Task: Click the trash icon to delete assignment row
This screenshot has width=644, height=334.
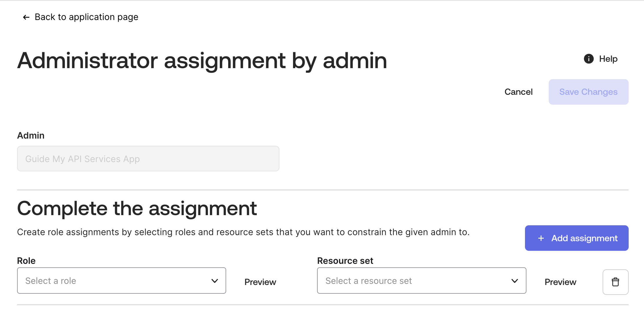Action: click(615, 282)
